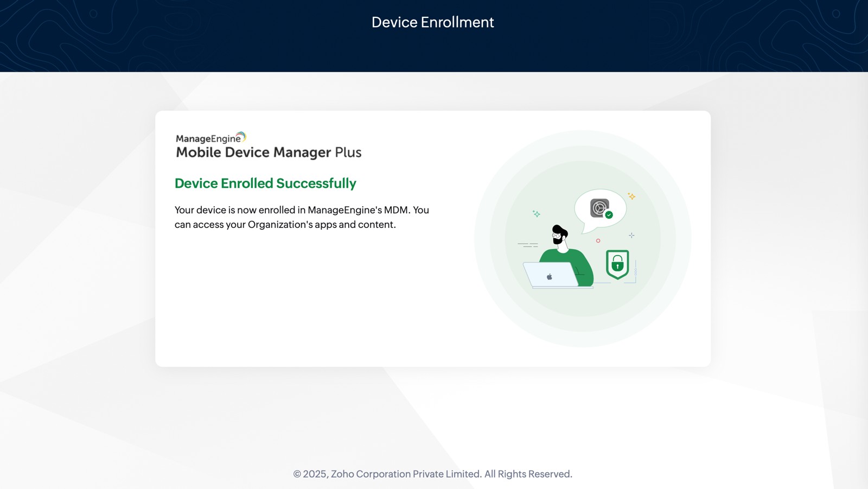The image size is (868, 489).
Task: Click the Mobile Device Manager Plus wordmark
Action: click(x=268, y=153)
